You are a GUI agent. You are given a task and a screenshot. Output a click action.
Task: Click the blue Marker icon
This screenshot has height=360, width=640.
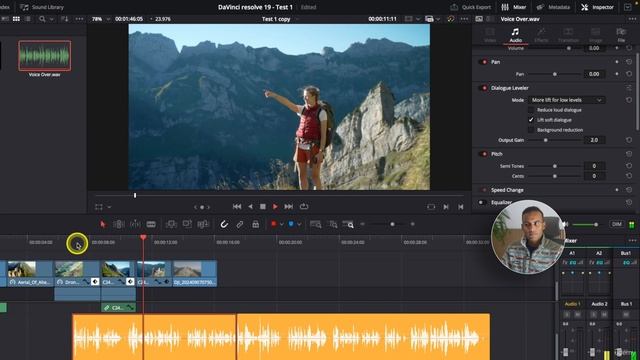(291, 224)
